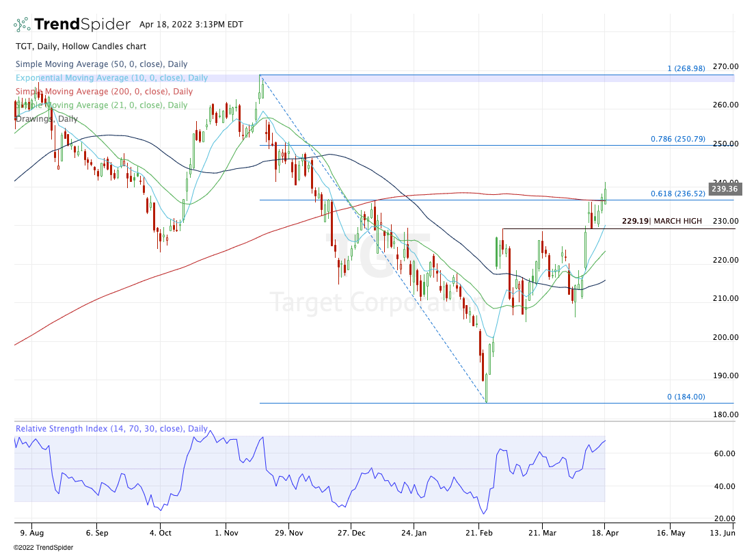Click the 21. Feb date axis label

point(480,531)
